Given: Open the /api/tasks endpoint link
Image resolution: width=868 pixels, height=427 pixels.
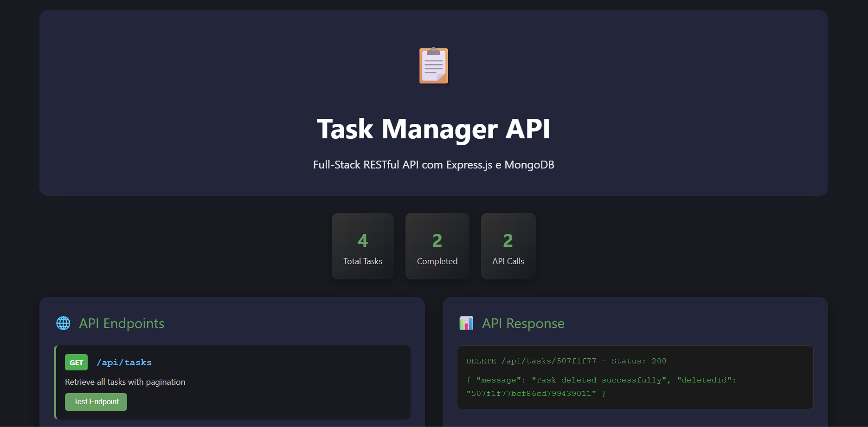Looking at the screenshot, I should [124, 362].
